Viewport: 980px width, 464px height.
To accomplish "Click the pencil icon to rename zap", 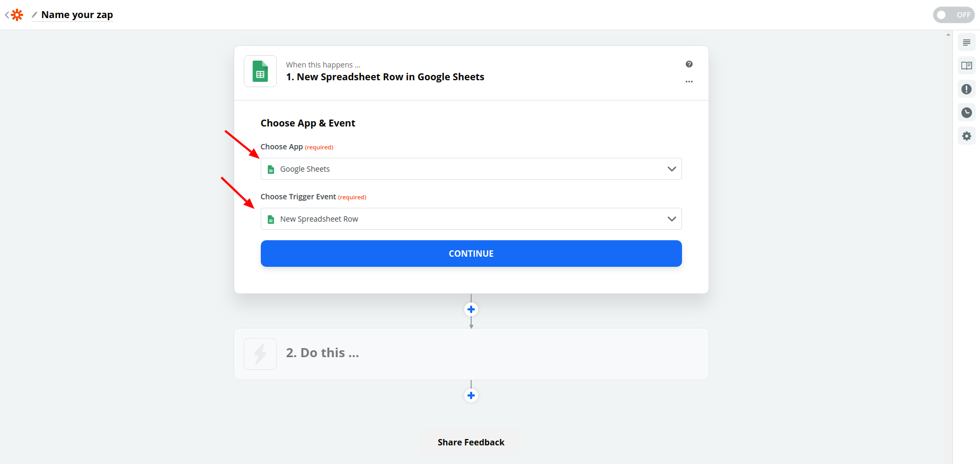I will [x=34, y=15].
